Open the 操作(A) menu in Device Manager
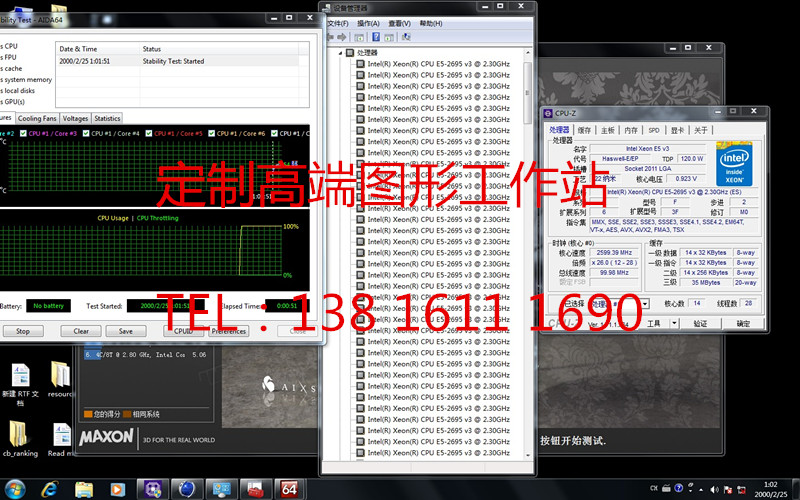Image resolution: width=800 pixels, height=500 pixels. tap(368, 23)
